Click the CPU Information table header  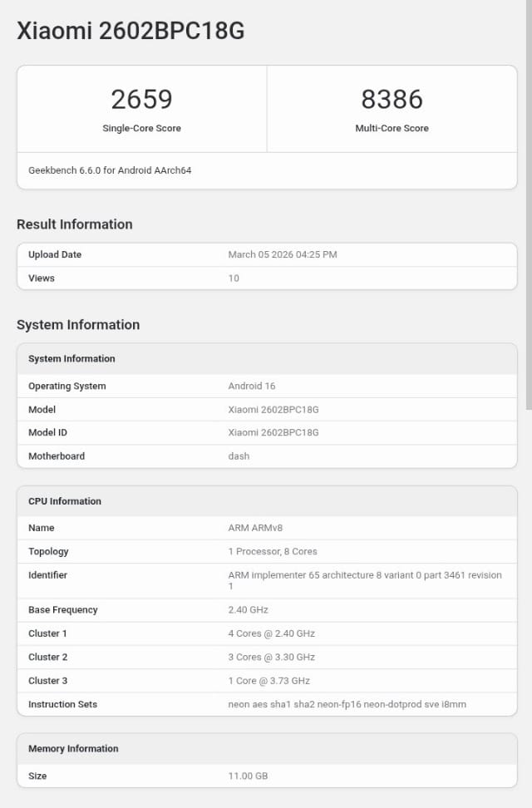coord(65,501)
